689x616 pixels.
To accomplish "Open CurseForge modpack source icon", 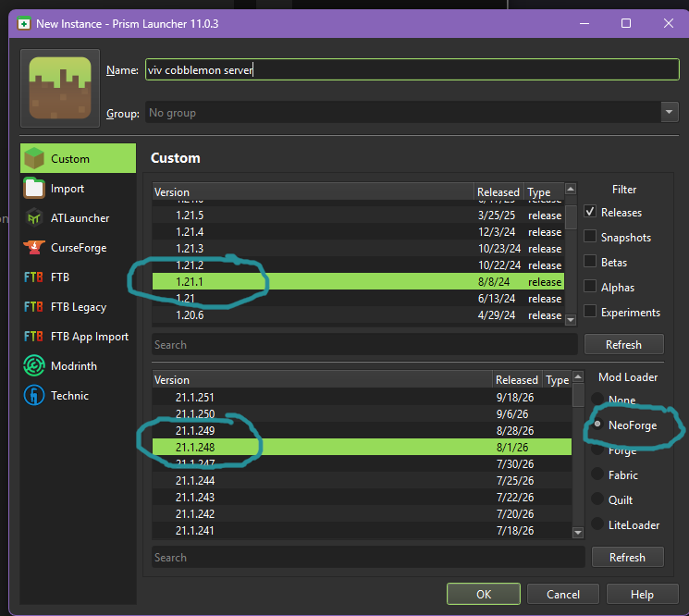I will pyautogui.click(x=34, y=247).
